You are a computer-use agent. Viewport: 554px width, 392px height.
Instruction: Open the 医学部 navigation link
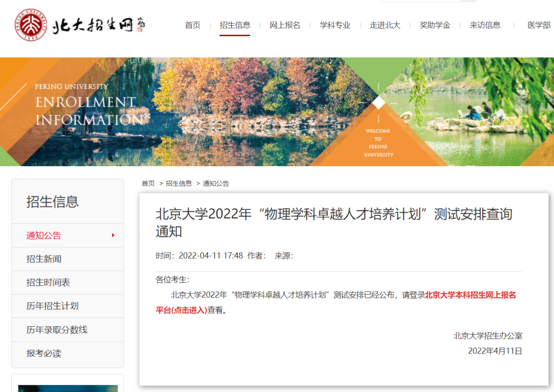539,25
